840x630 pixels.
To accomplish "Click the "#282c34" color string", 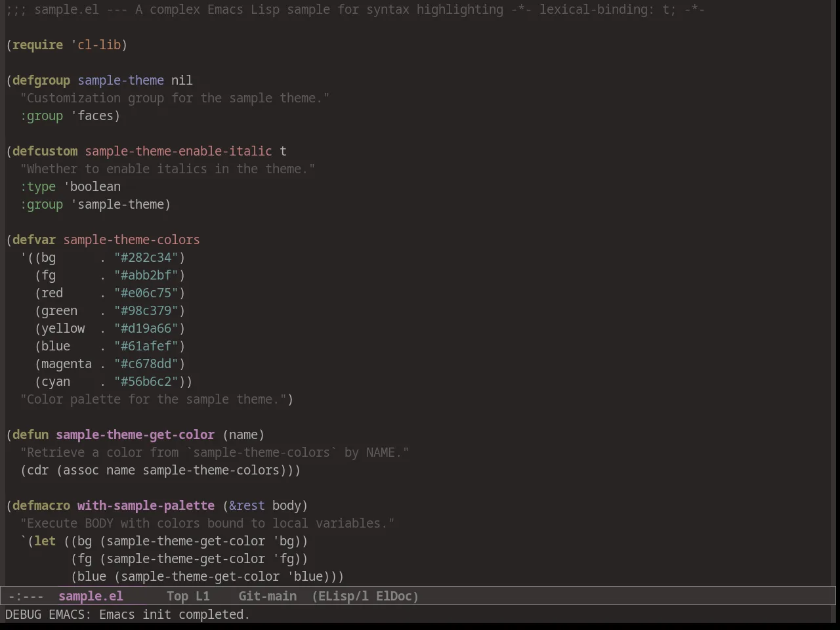I will click(x=146, y=257).
